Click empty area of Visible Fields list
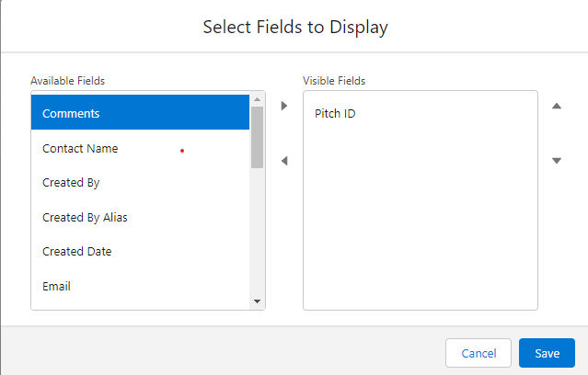Viewport: 588px width, 375px height. tap(420, 230)
